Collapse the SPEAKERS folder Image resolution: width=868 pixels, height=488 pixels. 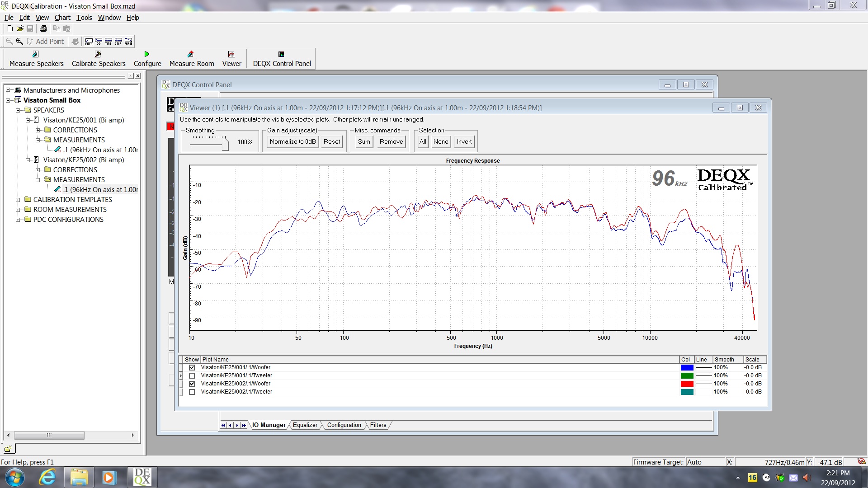[18, 110]
